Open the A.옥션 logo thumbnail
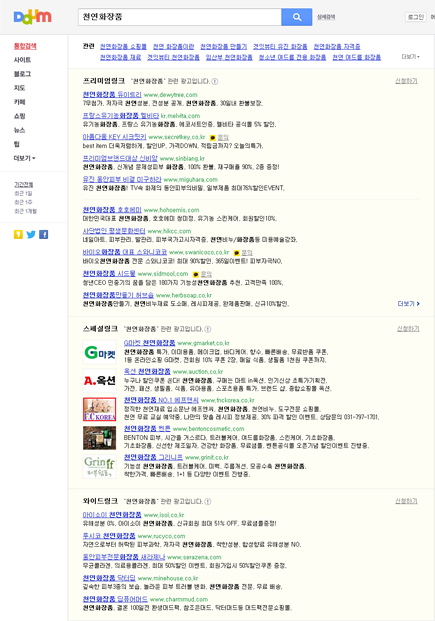Viewport: 435px width, 621px height. click(99, 381)
